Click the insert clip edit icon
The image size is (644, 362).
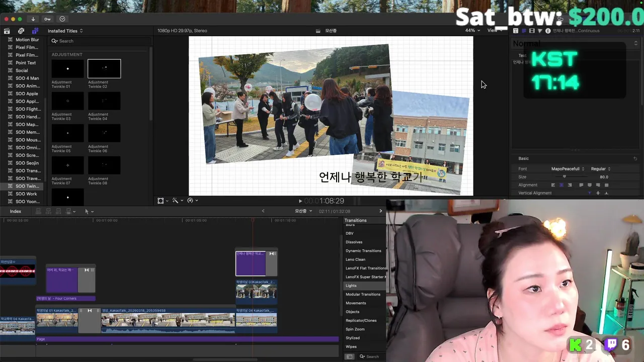click(49, 211)
